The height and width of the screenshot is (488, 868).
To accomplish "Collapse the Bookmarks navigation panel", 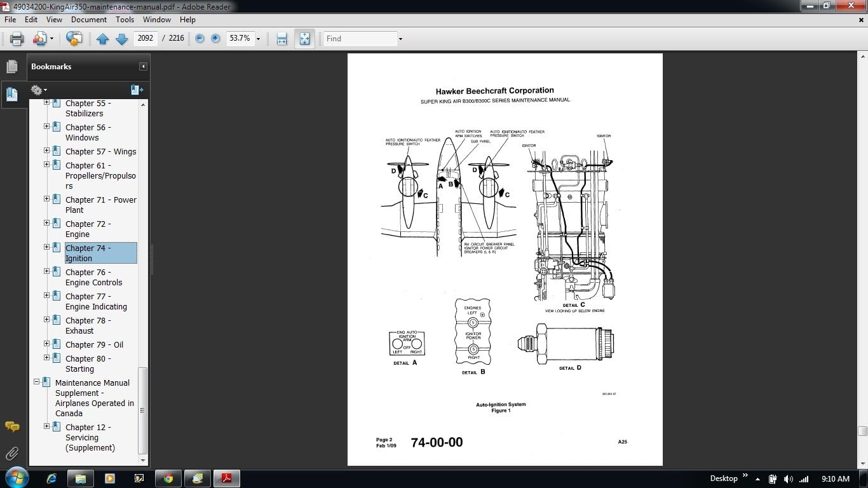I will point(144,67).
